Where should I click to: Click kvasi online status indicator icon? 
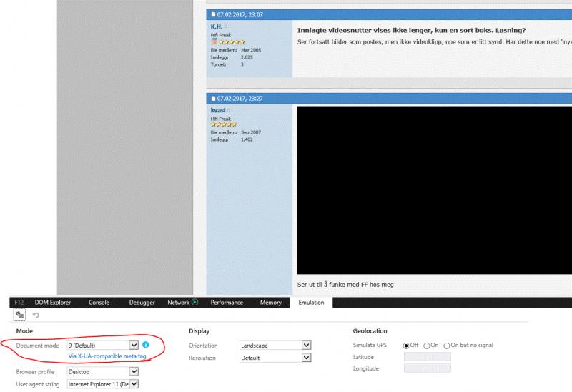click(x=229, y=111)
